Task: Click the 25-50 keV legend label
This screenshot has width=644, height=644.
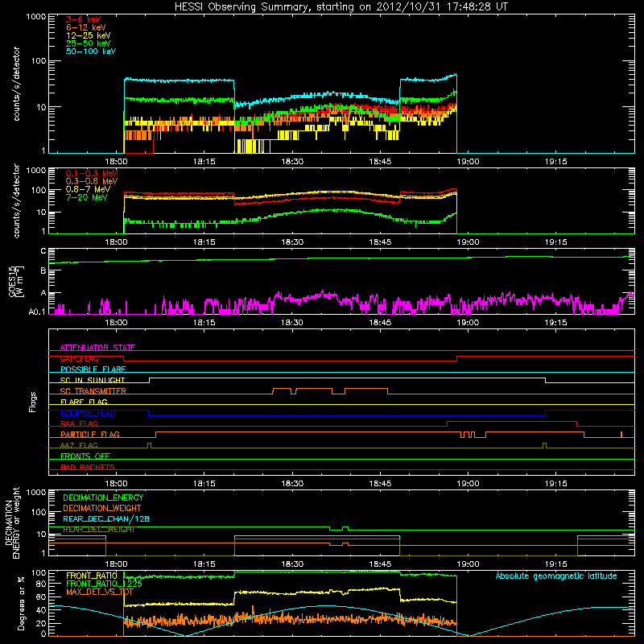Action: (89, 43)
